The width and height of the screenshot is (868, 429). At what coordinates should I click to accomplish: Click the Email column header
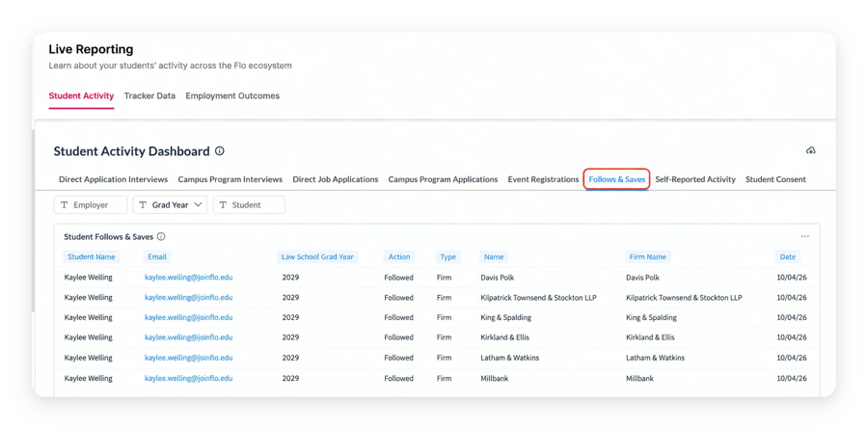[x=157, y=256]
